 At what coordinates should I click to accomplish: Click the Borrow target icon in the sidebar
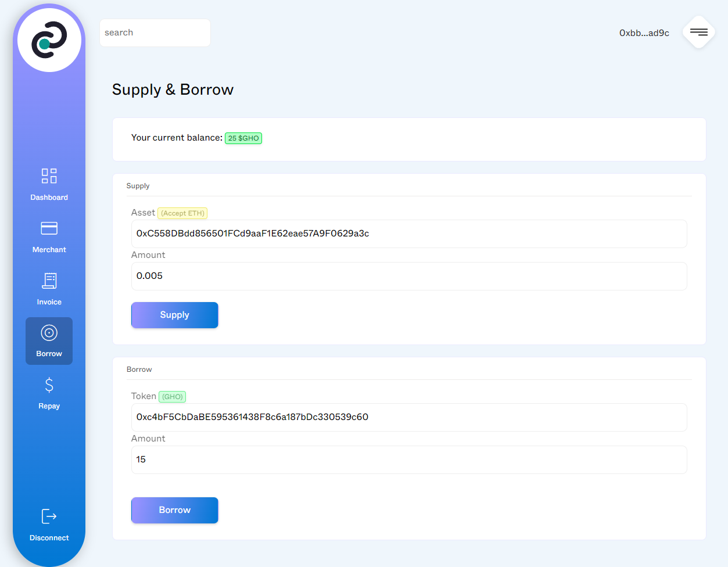click(49, 332)
